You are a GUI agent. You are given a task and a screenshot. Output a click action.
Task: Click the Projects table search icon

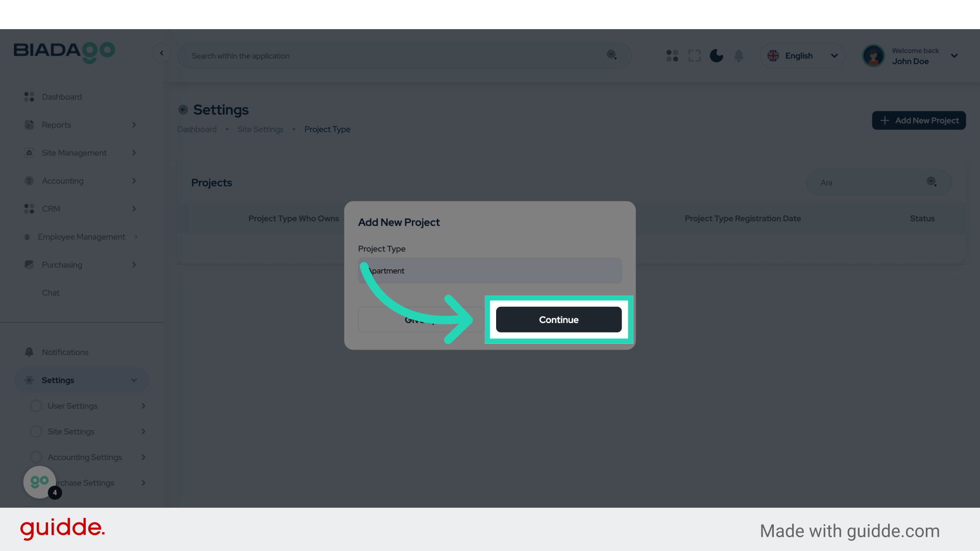[932, 182]
